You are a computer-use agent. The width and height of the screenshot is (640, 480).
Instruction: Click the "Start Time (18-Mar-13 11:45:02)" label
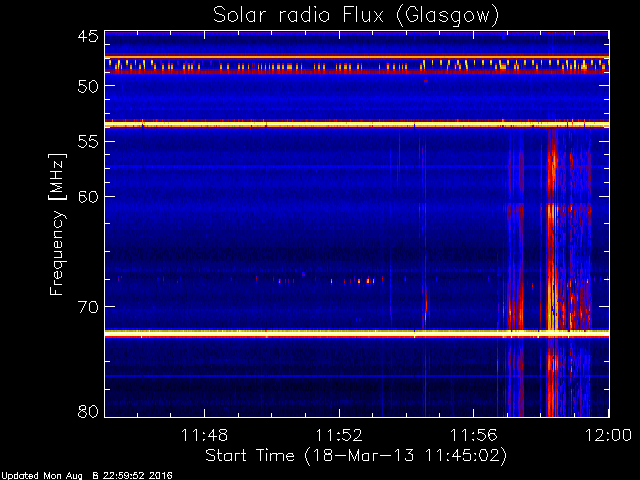pos(356,455)
